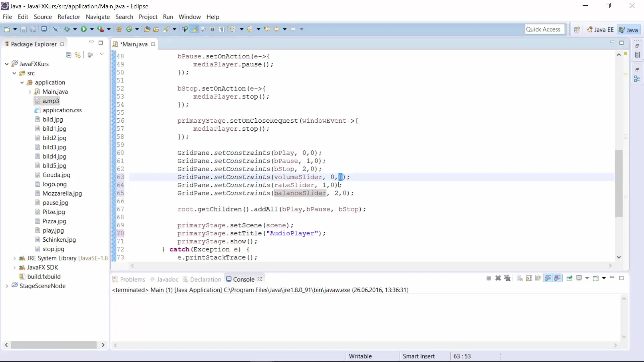Viewport: 644px width, 362px height.
Task: Click the Skip All Breakpoints icon
Action: click(55, 29)
